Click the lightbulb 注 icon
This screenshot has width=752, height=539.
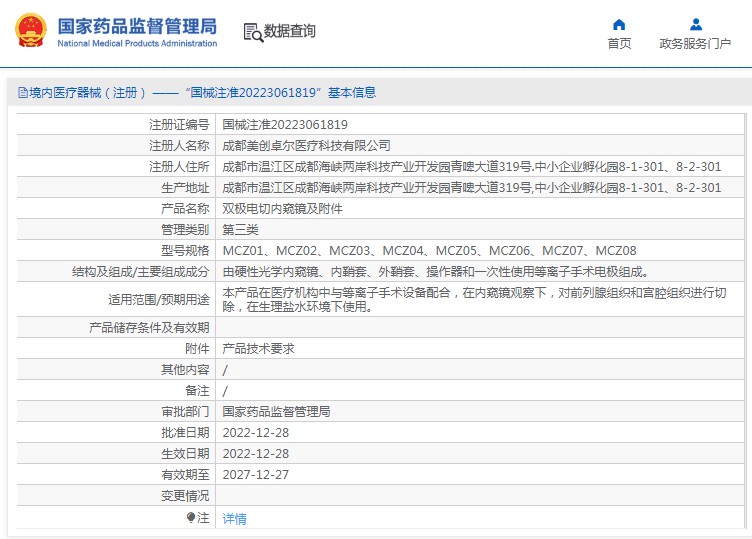point(191,517)
